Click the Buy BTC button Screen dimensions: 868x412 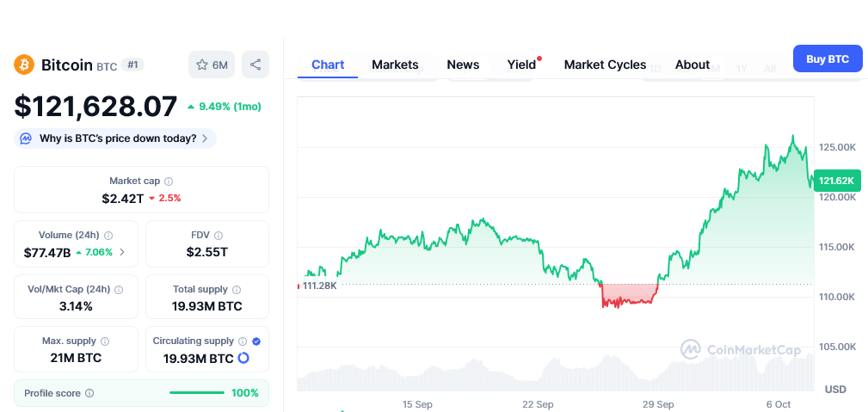(x=828, y=58)
